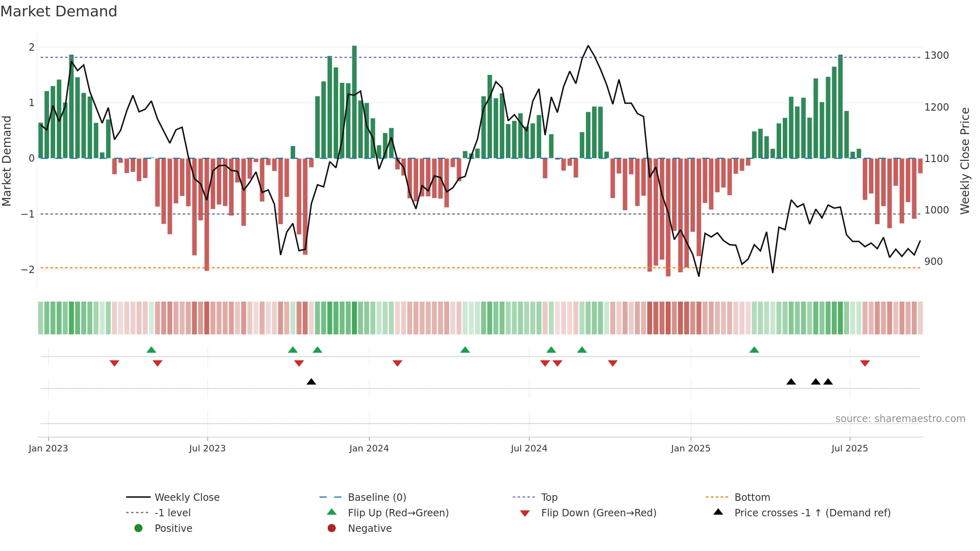Screen dimensions: 980x551
Task: Click the '-1 level' legend label
Action: (173, 513)
